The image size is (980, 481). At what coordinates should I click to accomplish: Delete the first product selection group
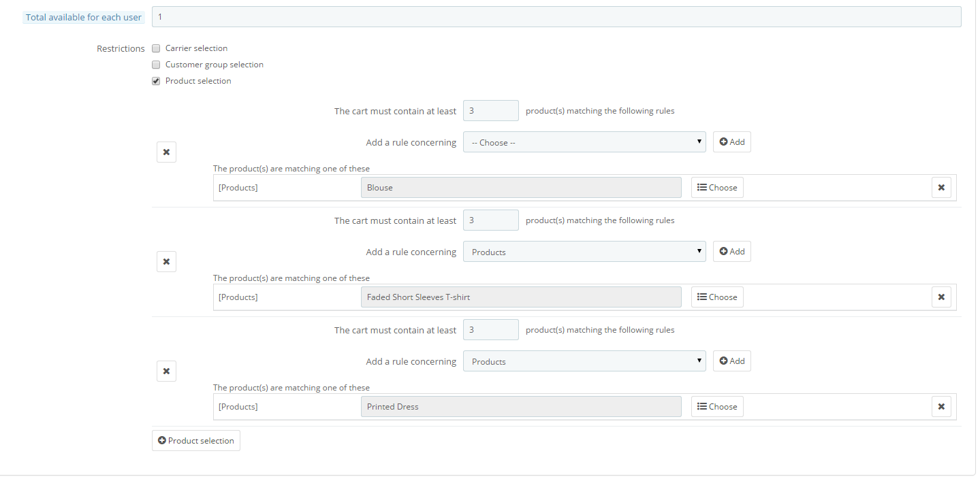pyautogui.click(x=166, y=152)
